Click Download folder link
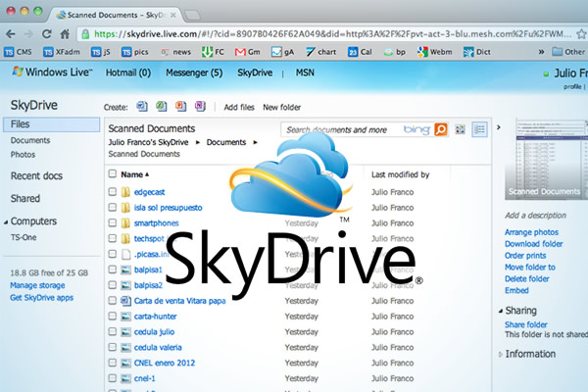This screenshot has height=392, width=588. coord(534,244)
